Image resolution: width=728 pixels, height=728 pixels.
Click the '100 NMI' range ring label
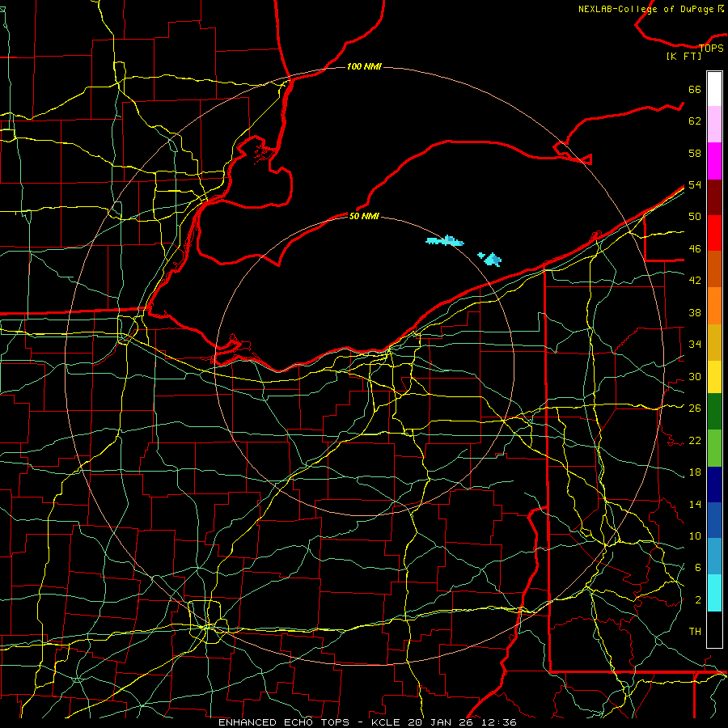pyautogui.click(x=364, y=67)
